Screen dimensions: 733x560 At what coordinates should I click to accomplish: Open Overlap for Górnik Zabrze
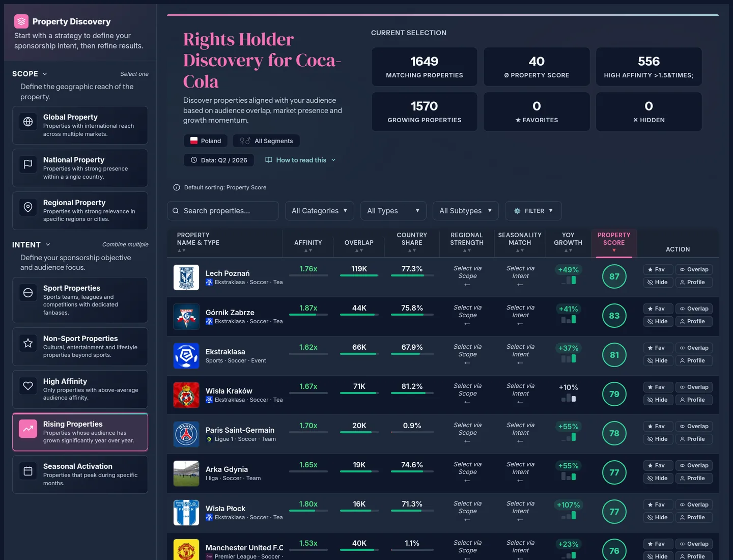pos(694,309)
